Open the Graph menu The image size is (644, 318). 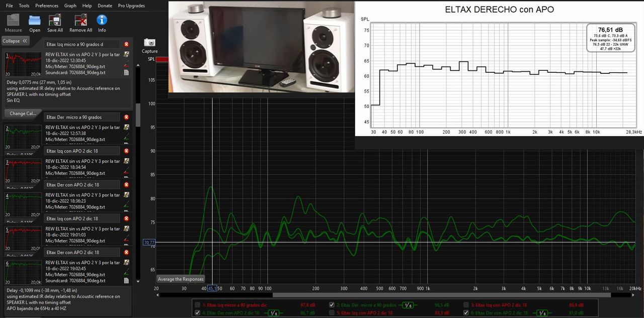click(x=70, y=6)
